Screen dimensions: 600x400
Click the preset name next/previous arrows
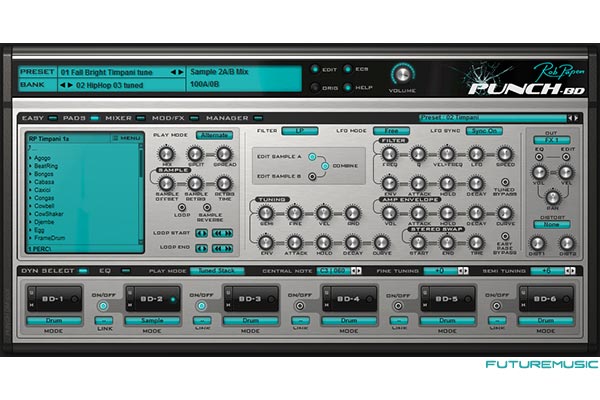pos(177,72)
